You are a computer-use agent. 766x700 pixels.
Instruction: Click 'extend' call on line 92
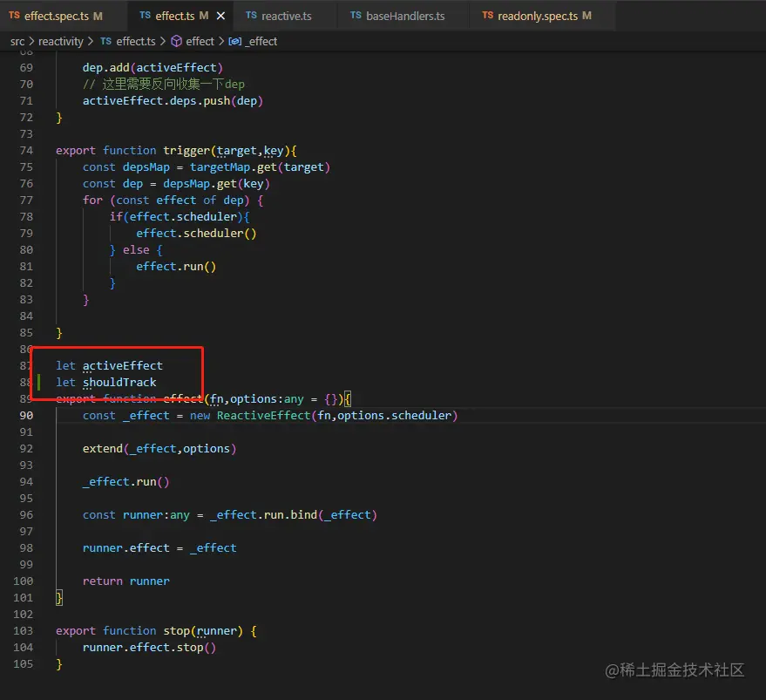pos(103,449)
